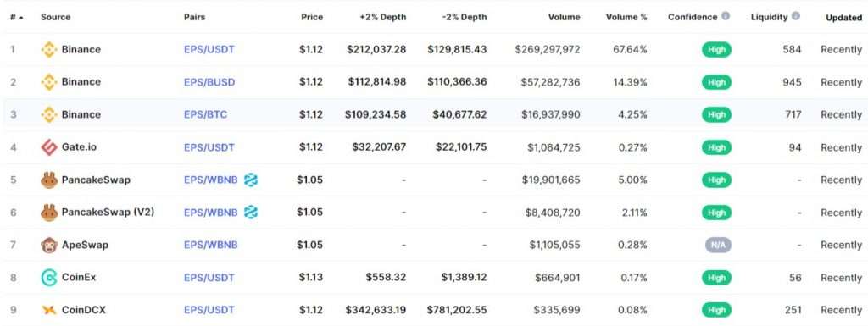This screenshot has width=868, height=326.
Task: Click the N/A confidence badge for ApeSwap
Action: [718, 245]
